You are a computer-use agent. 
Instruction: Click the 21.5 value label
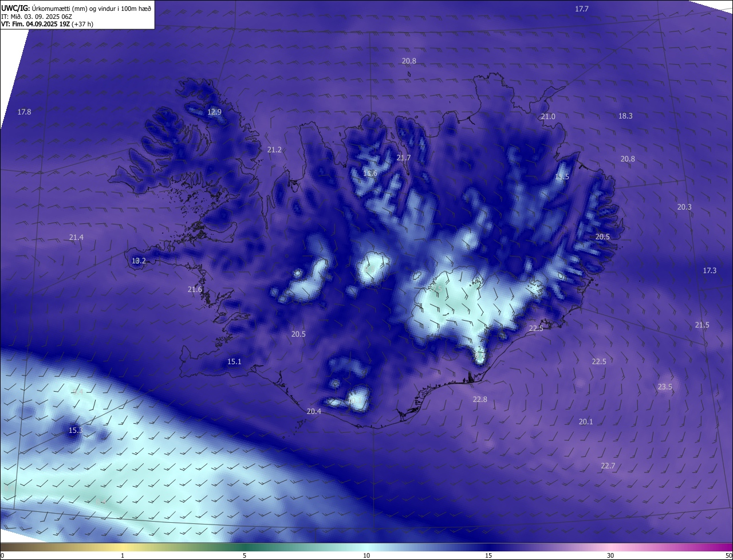pos(702,325)
